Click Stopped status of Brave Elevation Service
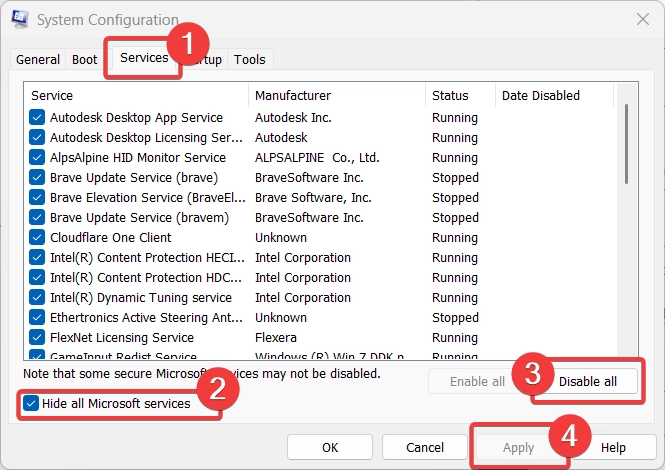This screenshot has width=665, height=470. 455,198
